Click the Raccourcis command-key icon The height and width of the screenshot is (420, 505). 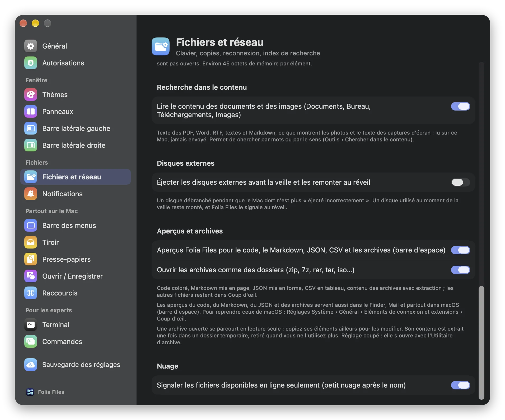(31, 293)
